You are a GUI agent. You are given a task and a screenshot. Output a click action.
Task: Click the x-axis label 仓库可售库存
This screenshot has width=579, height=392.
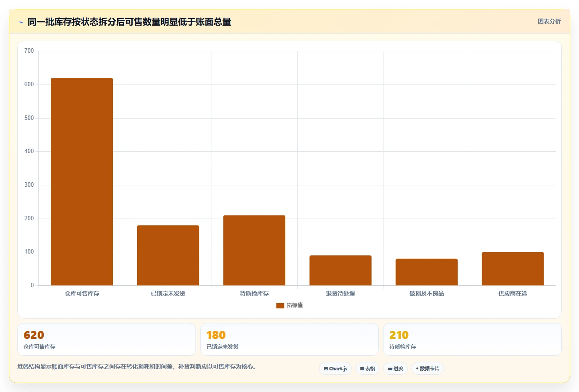click(82, 294)
